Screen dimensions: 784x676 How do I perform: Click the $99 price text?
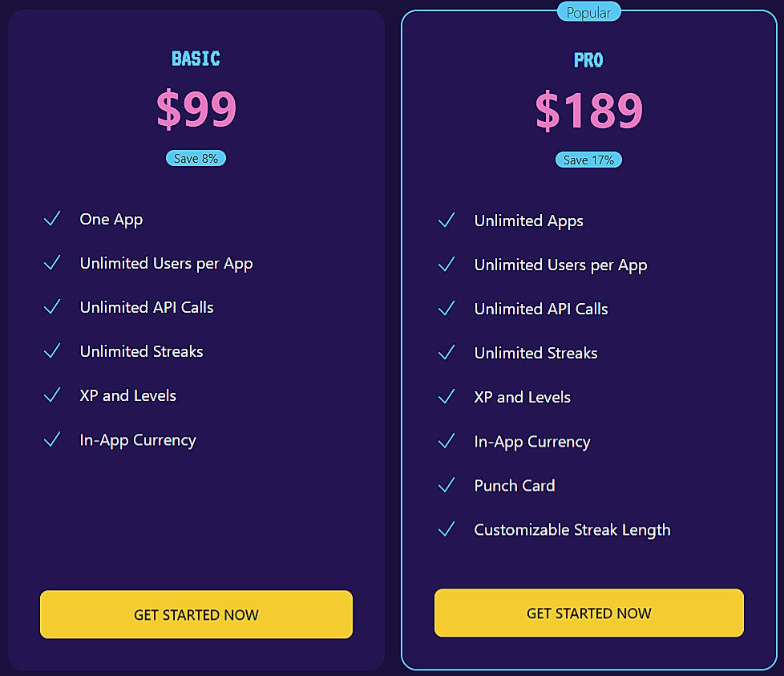coord(196,110)
